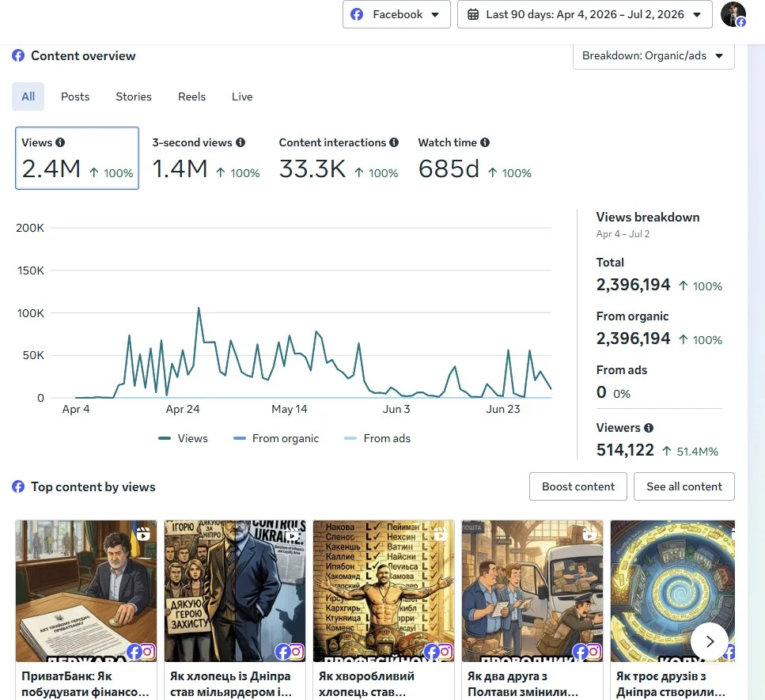Click the Facebook logo next to Content overview
Viewport: 765px width, 700px height.
(18, 55)
